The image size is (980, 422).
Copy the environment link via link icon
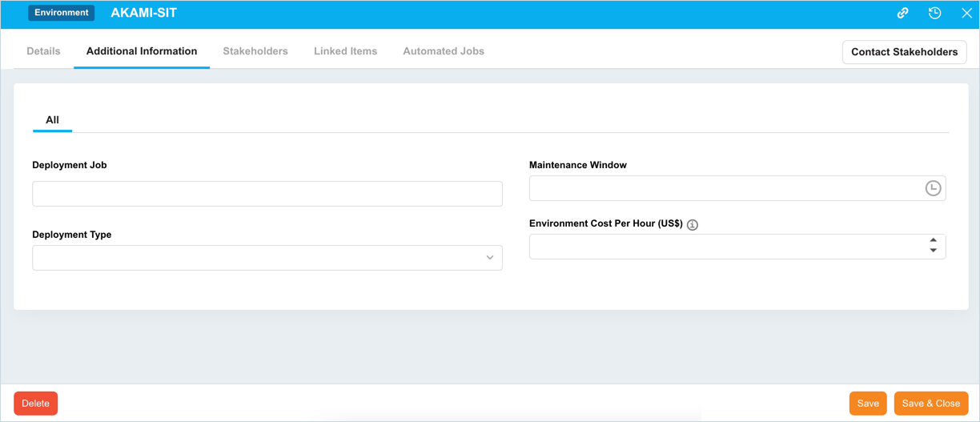902,14
